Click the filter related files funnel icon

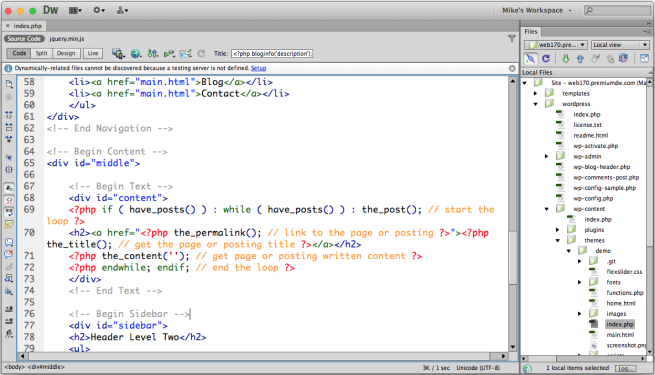(x=512, y=38)
